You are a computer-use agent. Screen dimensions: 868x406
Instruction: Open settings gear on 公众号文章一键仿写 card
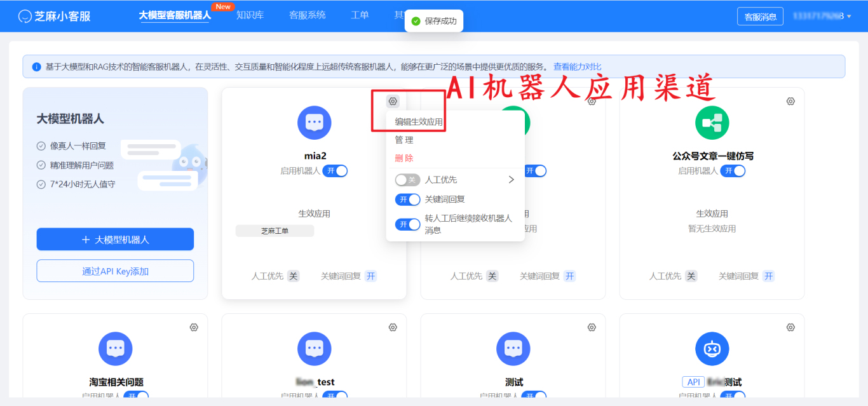790,101
